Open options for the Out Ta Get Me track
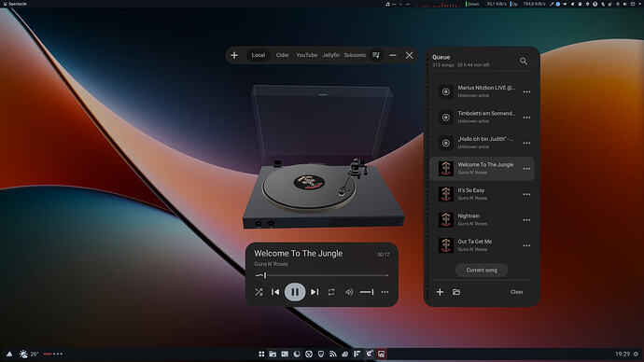 pos(526,245)
